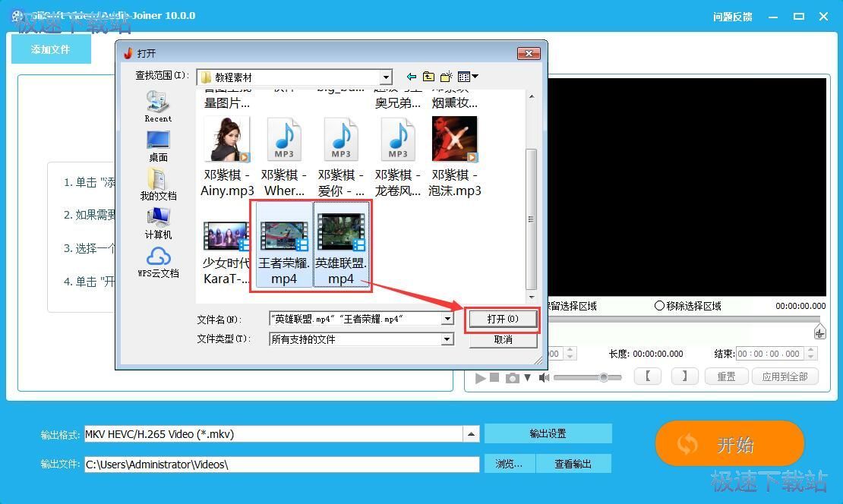Image resolution: width=843 pixels, height=504 pixels.
Task: Click 浏览... button
Action: 509,464
